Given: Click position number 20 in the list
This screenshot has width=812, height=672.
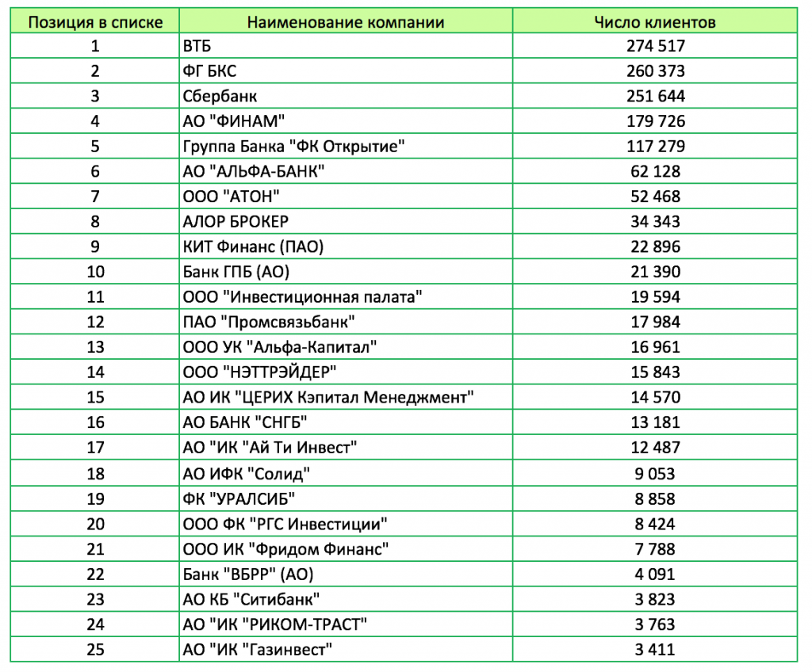Looking at the screenshot, I should click(96, 524).
